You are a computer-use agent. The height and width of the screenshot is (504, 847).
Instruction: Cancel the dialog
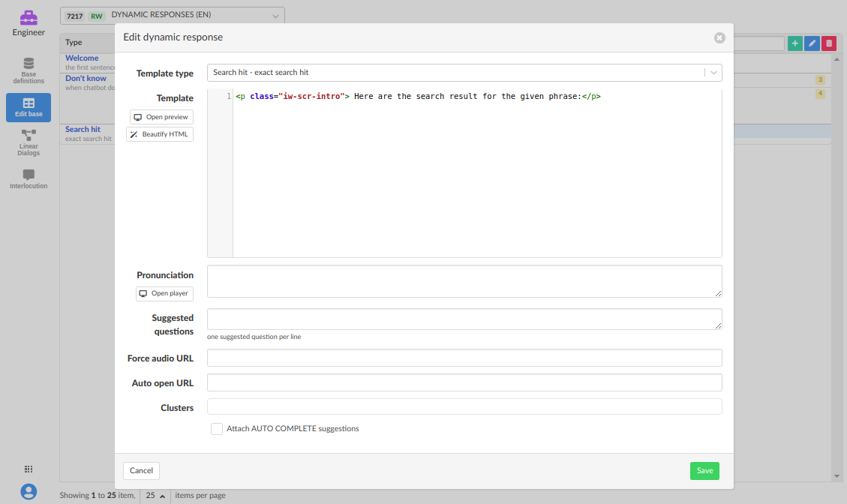pyautogui.click(x=141, y=470)
